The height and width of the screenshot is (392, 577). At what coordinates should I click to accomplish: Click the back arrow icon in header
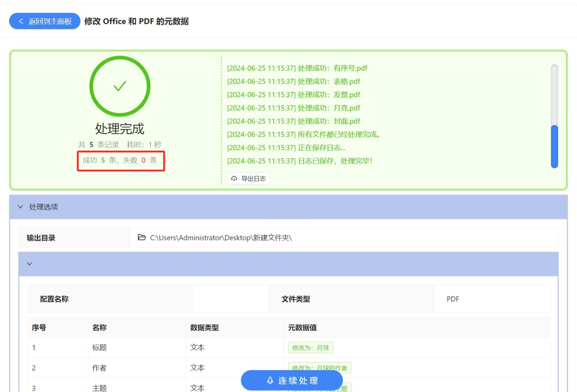point(21,21)
